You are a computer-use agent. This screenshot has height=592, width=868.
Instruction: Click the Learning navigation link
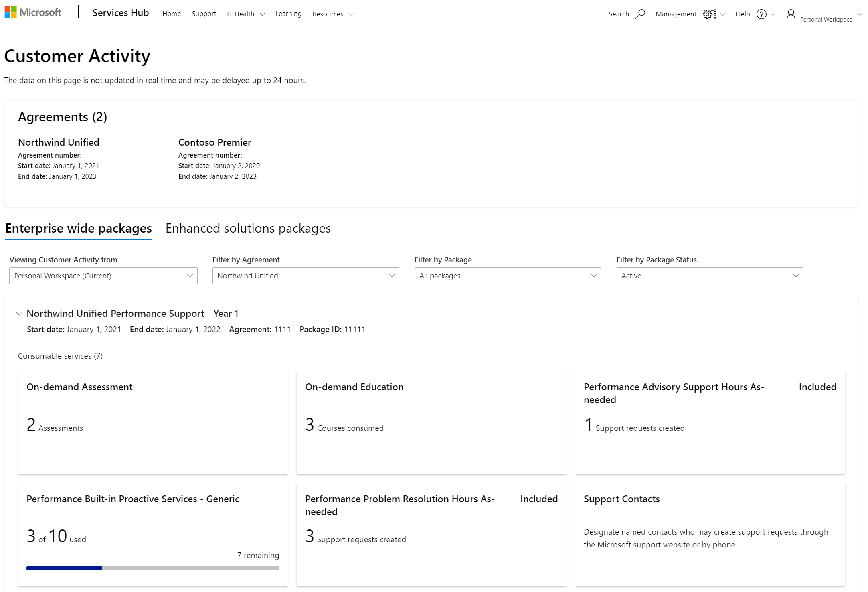coord(288,13)
